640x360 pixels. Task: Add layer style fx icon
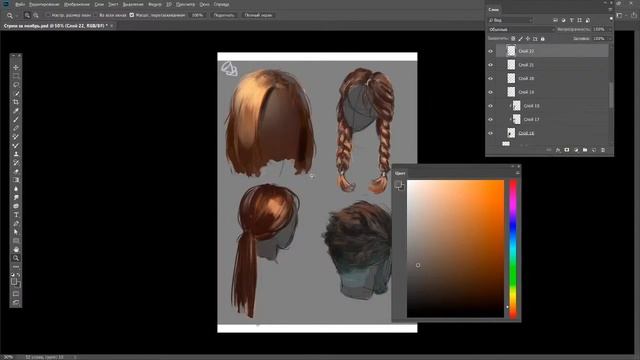[x=558, y=150]
